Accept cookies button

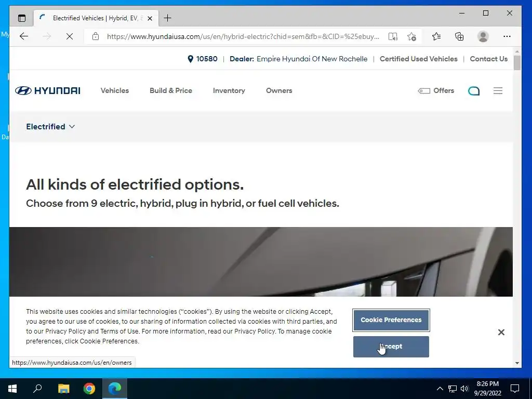(x=391, y=347)
